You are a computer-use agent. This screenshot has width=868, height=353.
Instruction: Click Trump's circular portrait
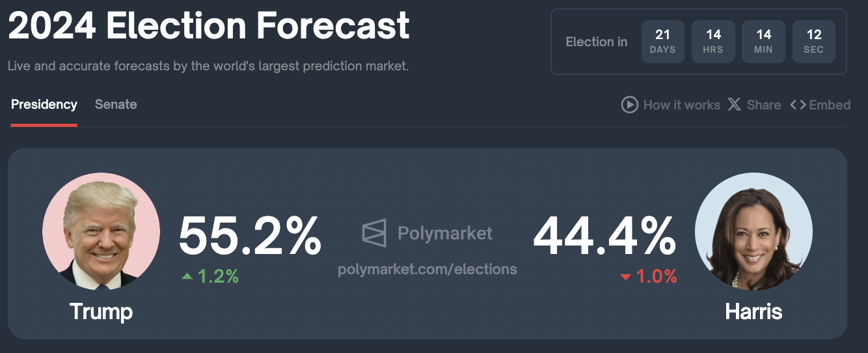[x=101, y=231]
